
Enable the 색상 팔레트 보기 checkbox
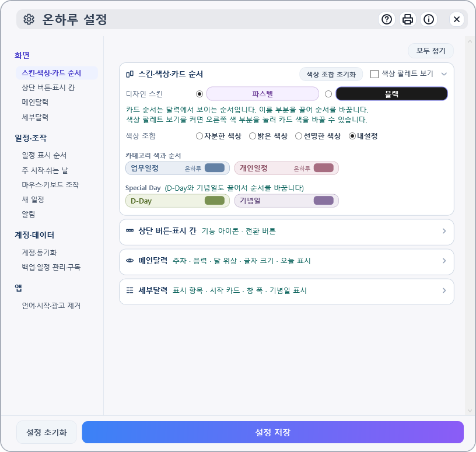pyautogui.click(x=374, y=74)
